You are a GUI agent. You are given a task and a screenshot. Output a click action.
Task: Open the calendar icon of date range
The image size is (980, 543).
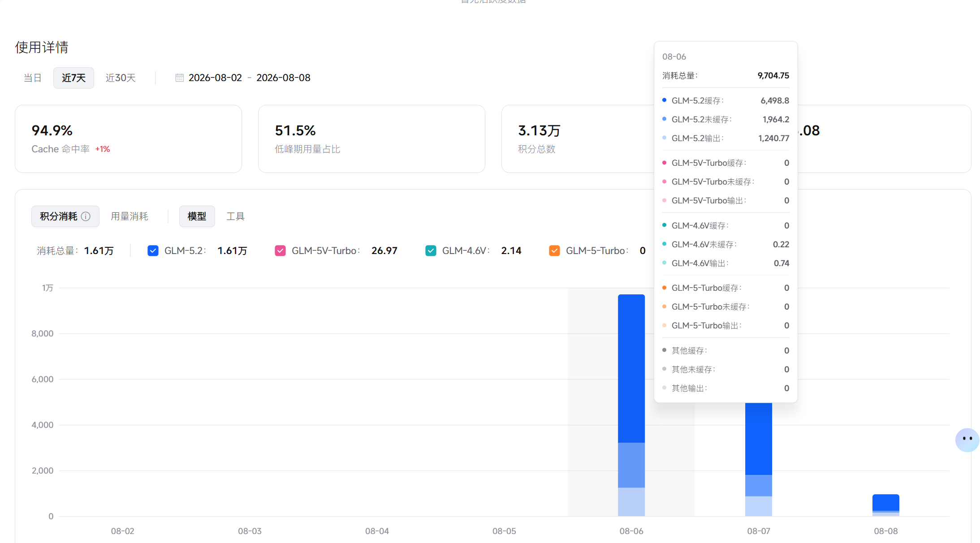tap(179, 78)
